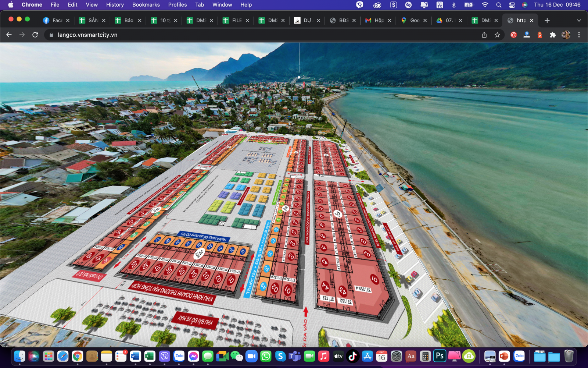588x368 pixels.
Task: Open the Bluetooth status menu
Action: tap(454, 5)
